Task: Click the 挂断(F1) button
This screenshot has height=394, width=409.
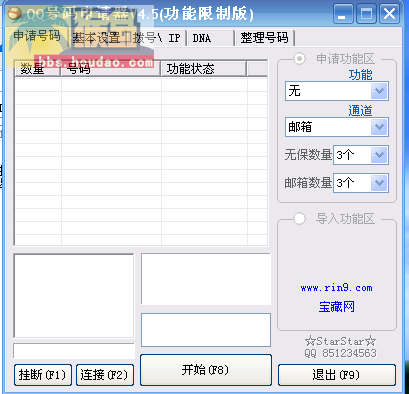Action: (43, 375)
